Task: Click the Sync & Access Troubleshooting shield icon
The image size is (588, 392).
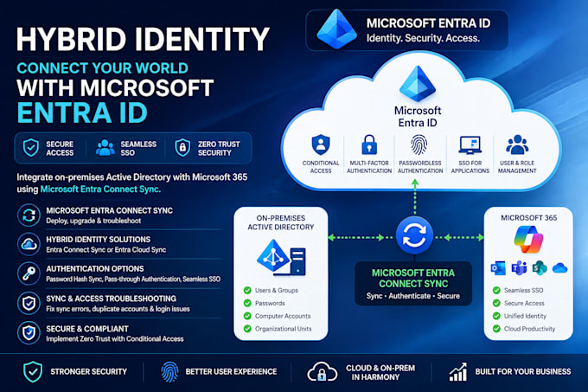Action: pyautogui.click(x=29, y=303)
